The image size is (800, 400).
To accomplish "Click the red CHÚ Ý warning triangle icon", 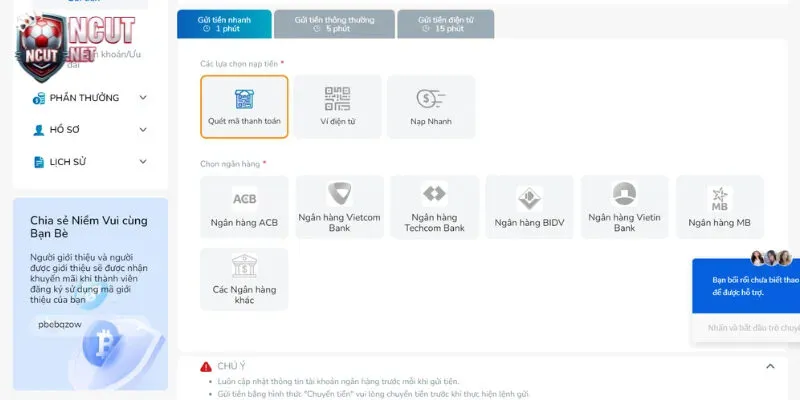I will [206, 366].
